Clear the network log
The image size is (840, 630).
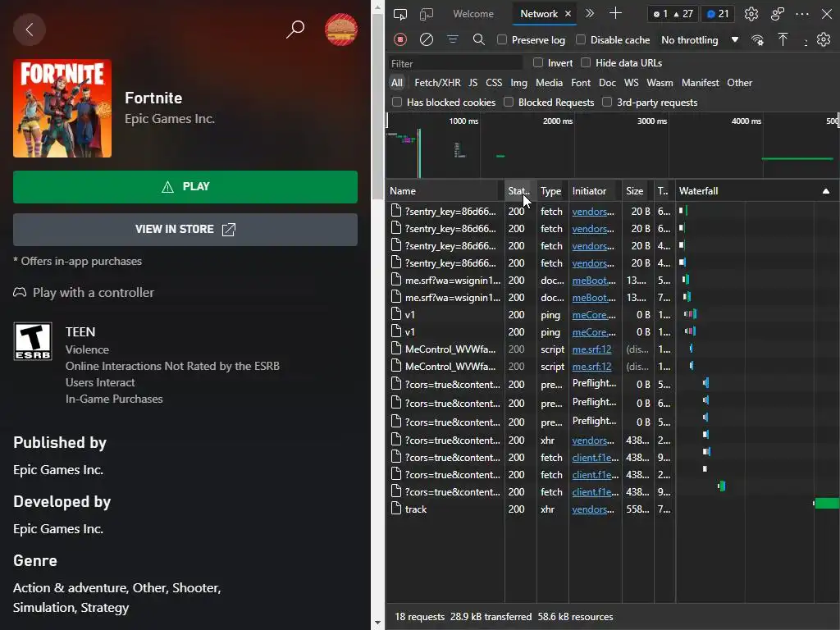[427, 39]
